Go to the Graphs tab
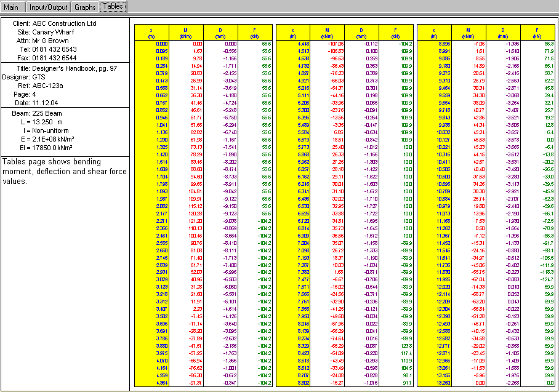559x392 pixels. pos(85,7)
